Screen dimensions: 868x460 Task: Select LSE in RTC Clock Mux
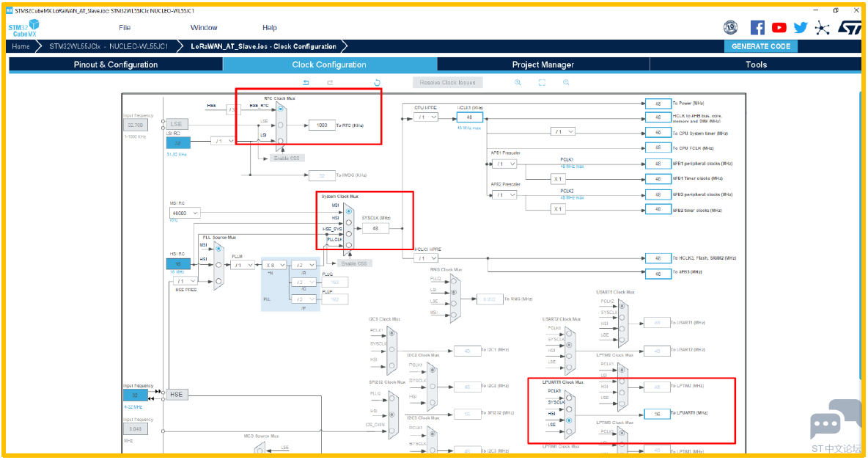click(x=281, y=125)
